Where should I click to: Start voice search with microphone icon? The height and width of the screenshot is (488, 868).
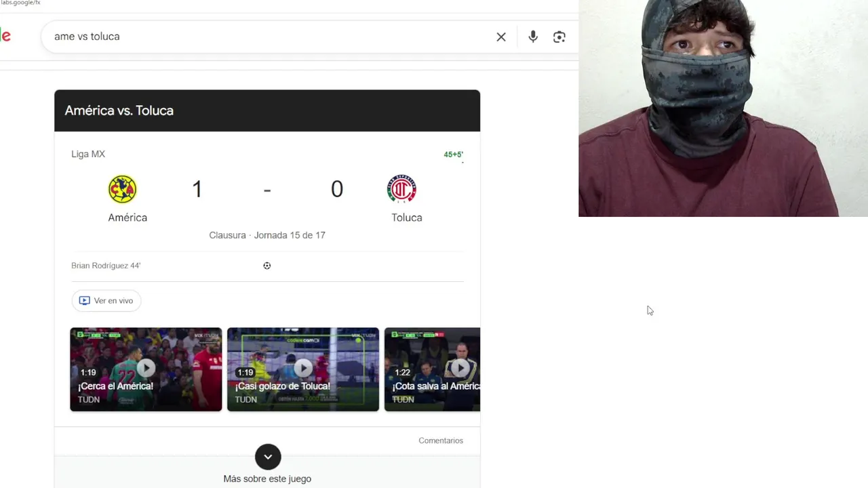pos(533,37)
